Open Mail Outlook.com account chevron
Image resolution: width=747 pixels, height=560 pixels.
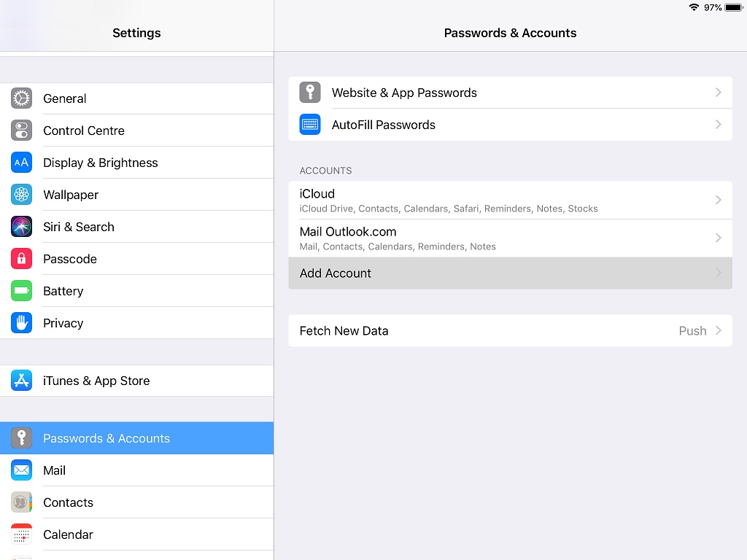click(x=719, y=238)
